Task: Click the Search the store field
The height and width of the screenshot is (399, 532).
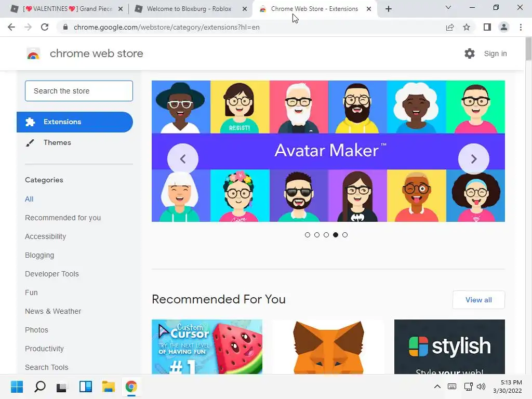Action: (x=79, y=91)
